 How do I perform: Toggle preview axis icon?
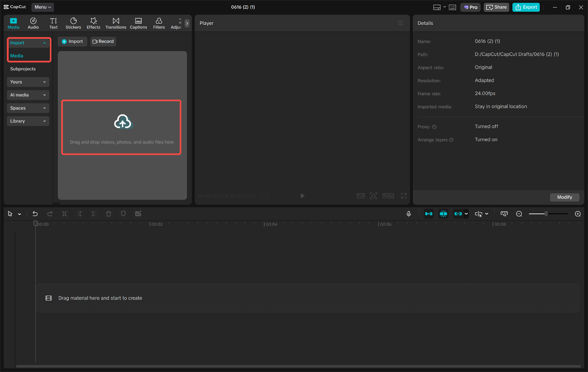click(478, 214)
